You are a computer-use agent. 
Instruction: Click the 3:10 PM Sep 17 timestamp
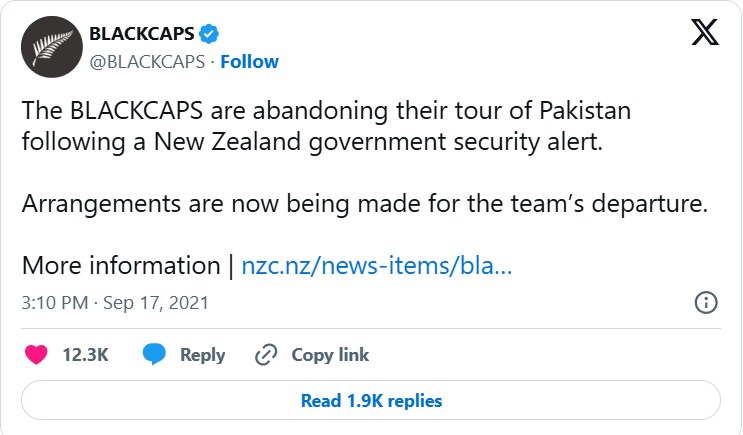click(x=115, y=302)
